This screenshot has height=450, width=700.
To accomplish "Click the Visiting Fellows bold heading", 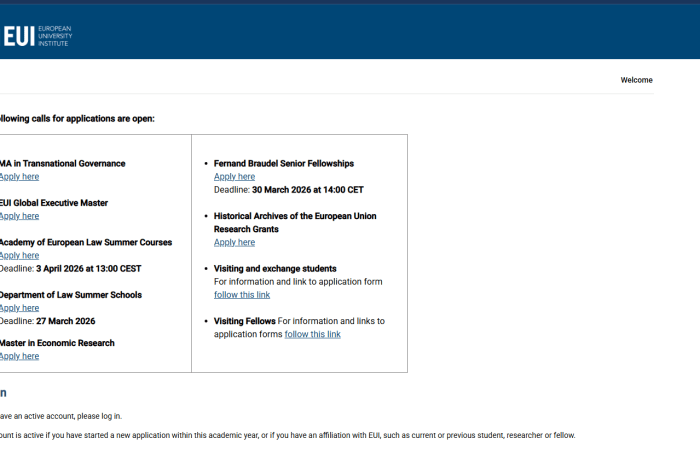I will [x=244, y=321].
